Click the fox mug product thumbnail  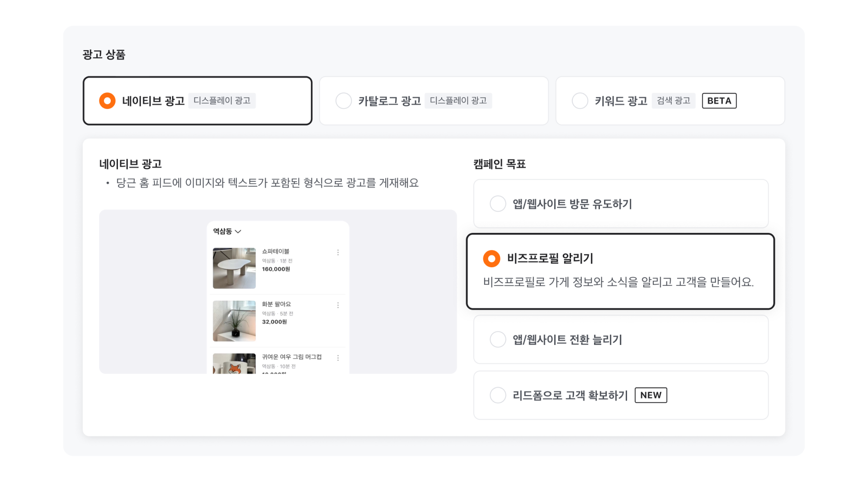tap(234, 364)
